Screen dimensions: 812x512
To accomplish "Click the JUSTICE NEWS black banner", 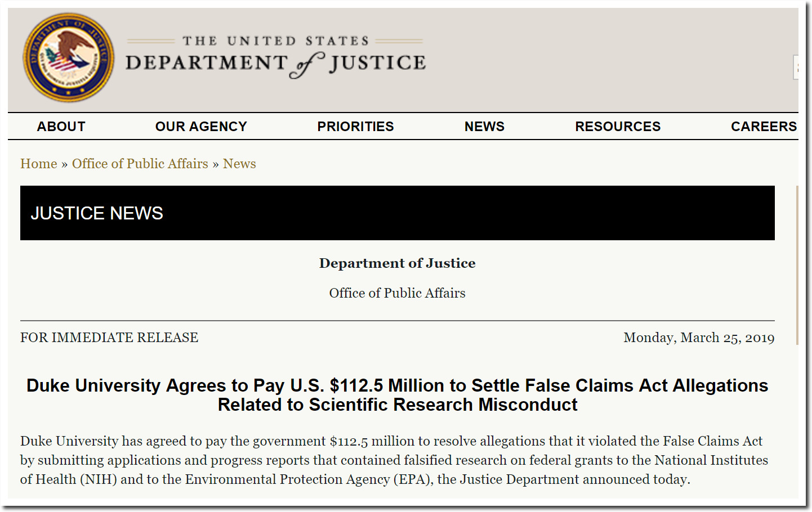I will tap(398, 213).
